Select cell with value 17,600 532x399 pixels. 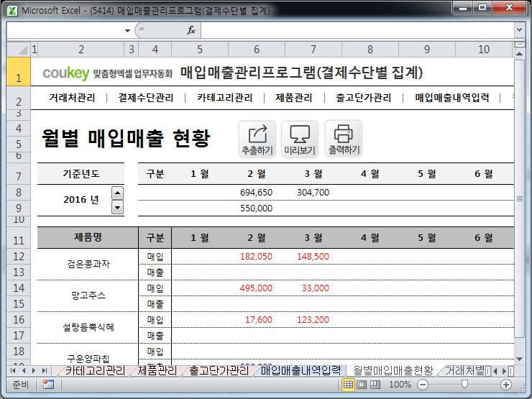click(257, 320)
